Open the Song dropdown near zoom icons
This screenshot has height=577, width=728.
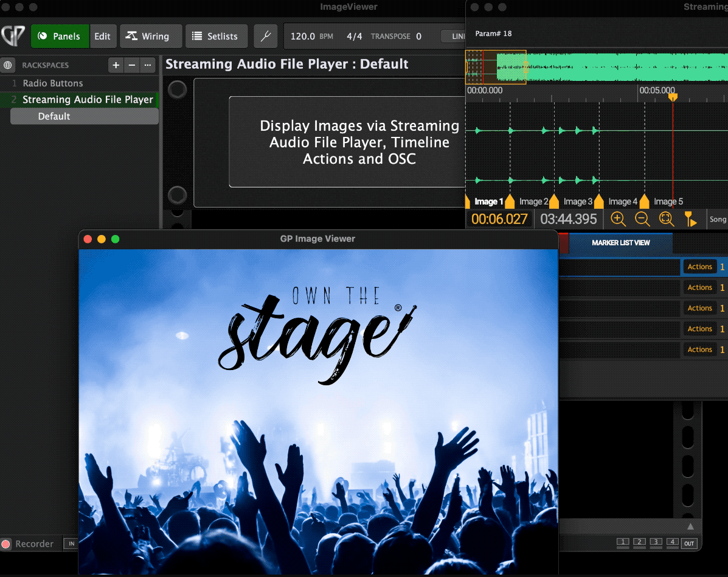point(718,219)
